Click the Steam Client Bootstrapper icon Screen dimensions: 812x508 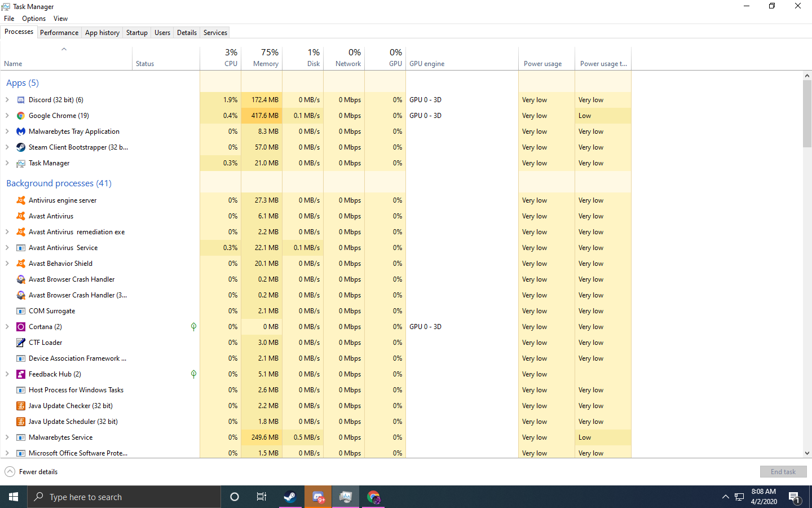(21, 147)
